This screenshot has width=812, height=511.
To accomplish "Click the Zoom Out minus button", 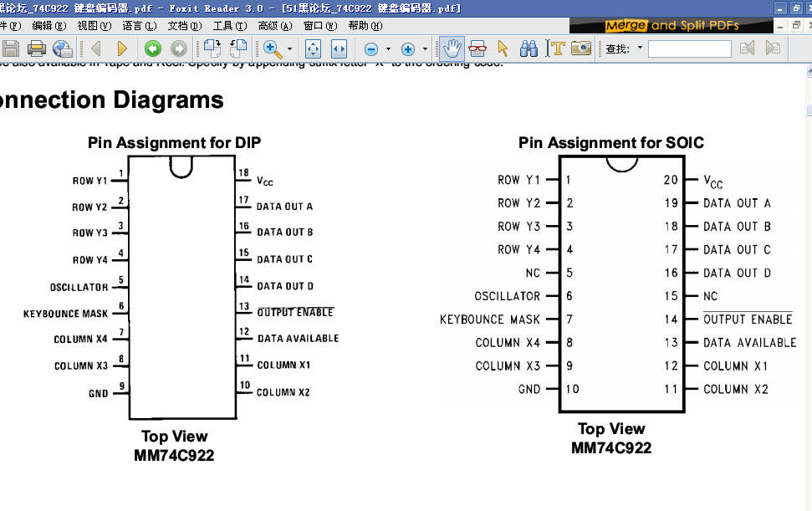I will [x=371, y=49].
